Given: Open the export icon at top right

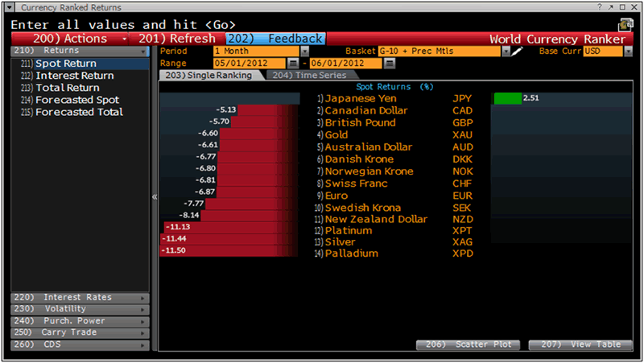Looking at the screenshot, I should [x=625, y=25].
